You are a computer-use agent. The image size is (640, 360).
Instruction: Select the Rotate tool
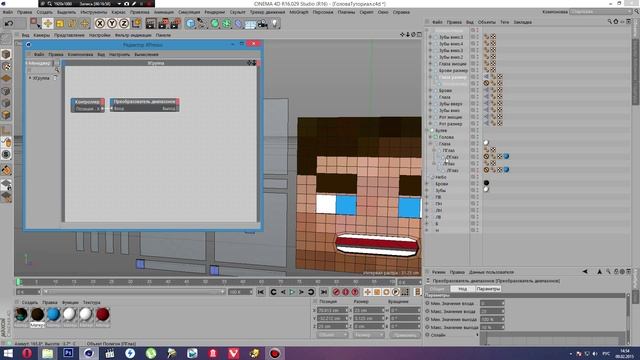(72, 24)
